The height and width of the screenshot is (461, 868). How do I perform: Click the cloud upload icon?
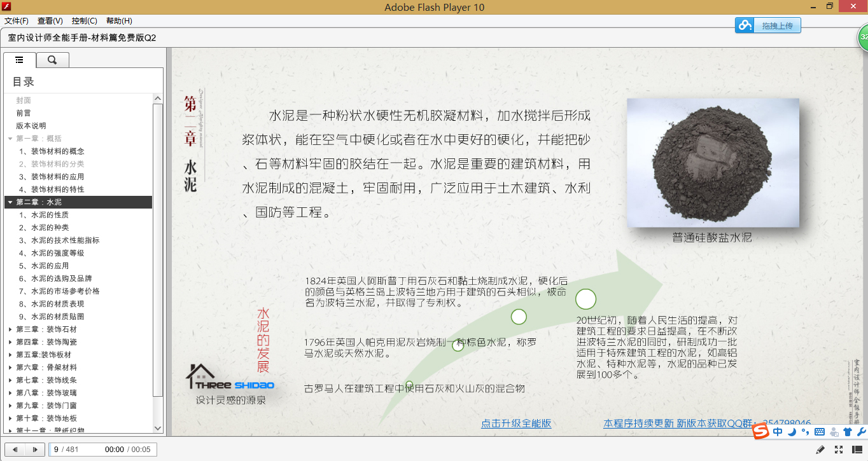pyautogui.click(x=745, y=25)
